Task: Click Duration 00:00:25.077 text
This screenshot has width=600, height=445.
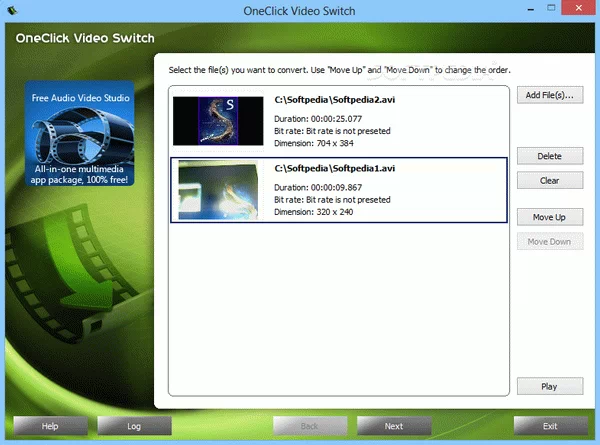Action: point(318,119)
